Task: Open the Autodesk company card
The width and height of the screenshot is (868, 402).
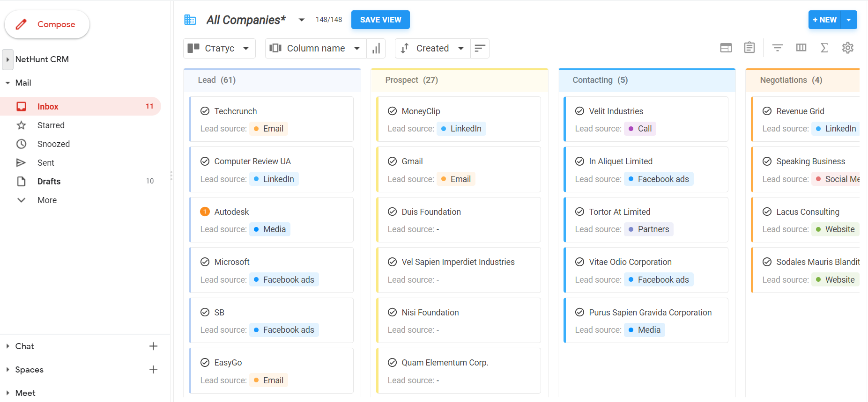Action: pos(231,212)
